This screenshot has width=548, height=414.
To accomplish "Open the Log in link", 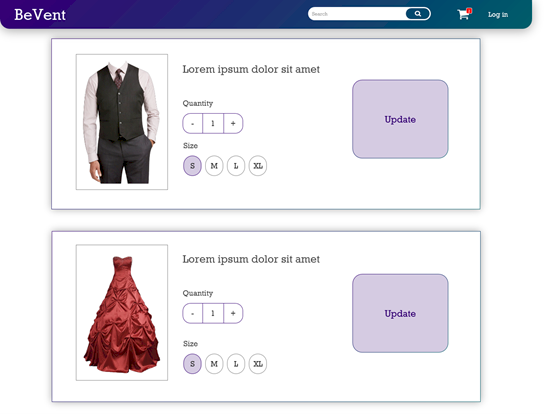I will click(498, 15).
